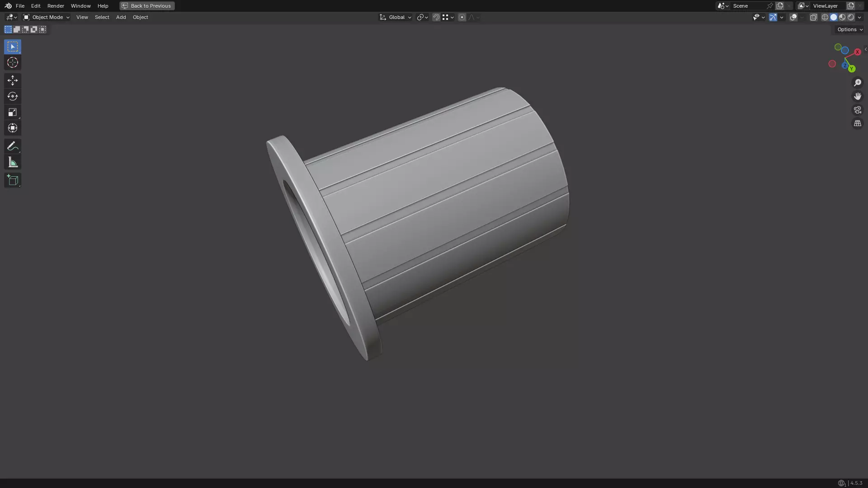The image size is (868, 488).
Task: Open Global transform orientation dropdown
Action: [395, 17]
